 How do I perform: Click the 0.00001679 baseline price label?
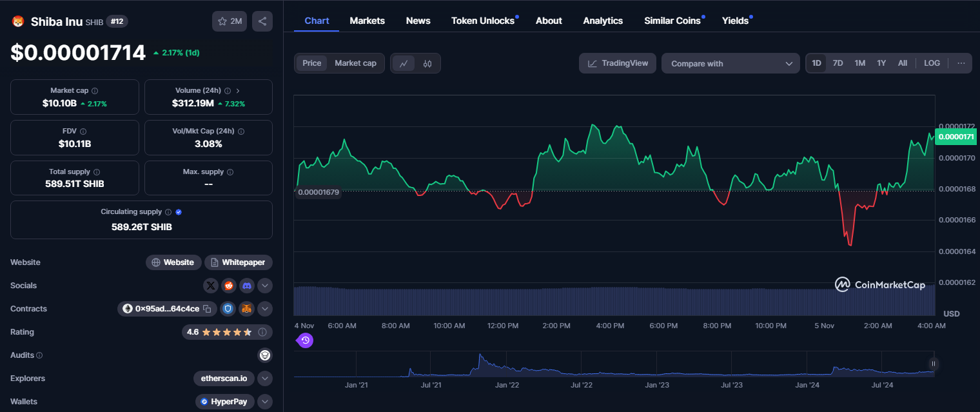(318, 192)
